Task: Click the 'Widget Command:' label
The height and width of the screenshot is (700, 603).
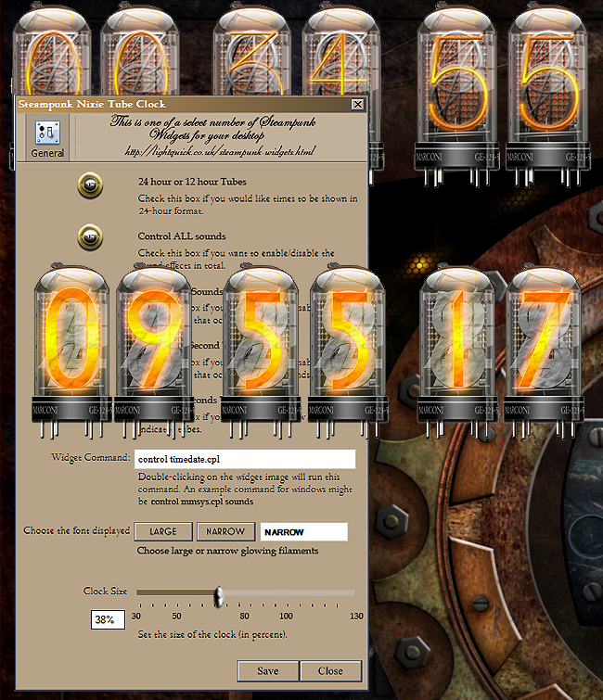Action: (x=91, y=458)
